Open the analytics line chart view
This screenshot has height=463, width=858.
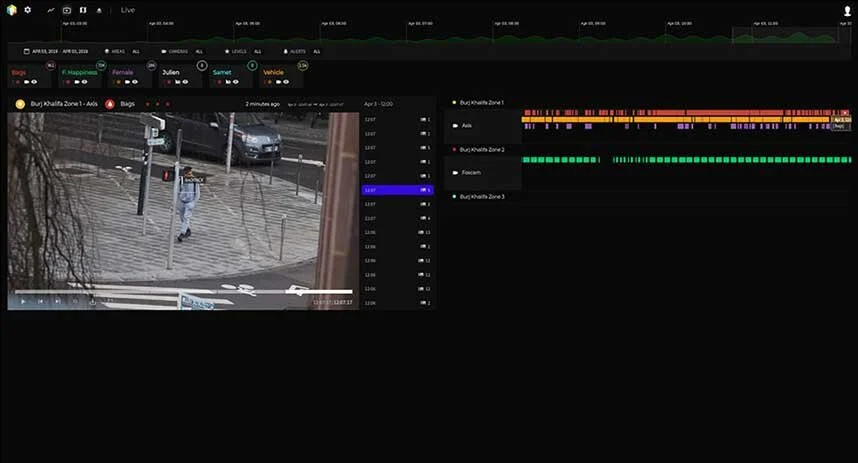click(x=51, y=10)
